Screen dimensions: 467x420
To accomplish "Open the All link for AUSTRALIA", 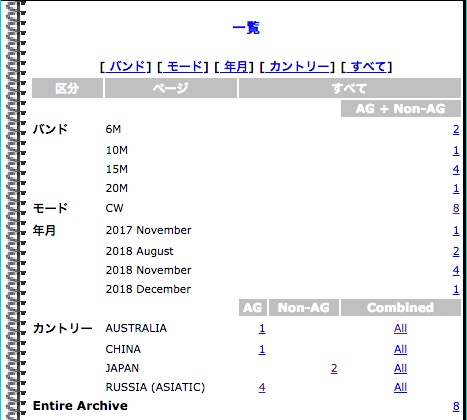I will 400,329.
